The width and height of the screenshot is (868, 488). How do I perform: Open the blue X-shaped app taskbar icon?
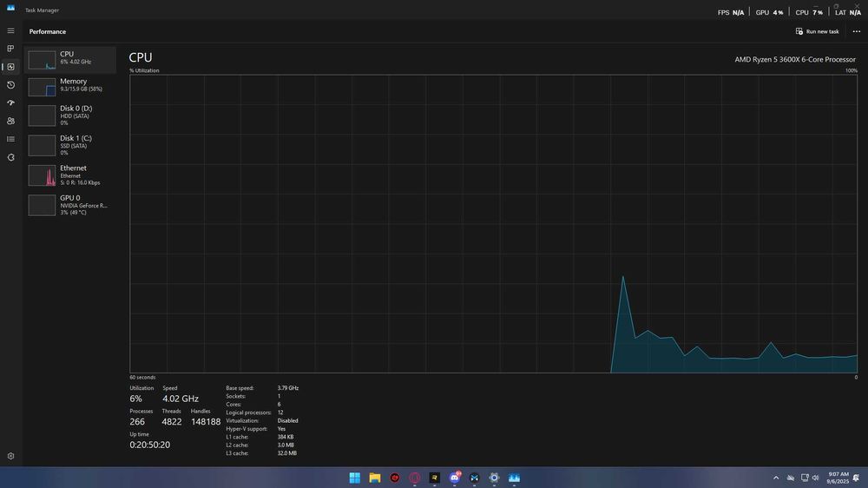tap(475, 478)
